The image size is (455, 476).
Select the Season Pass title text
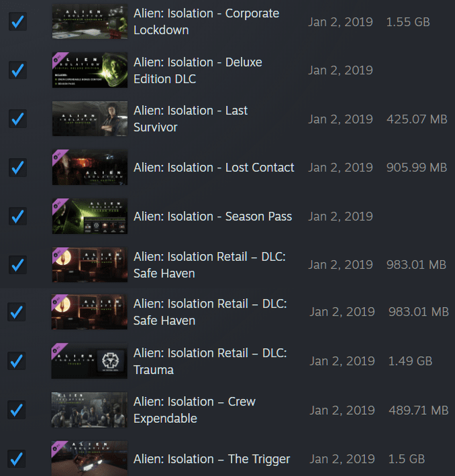point(213,217)
